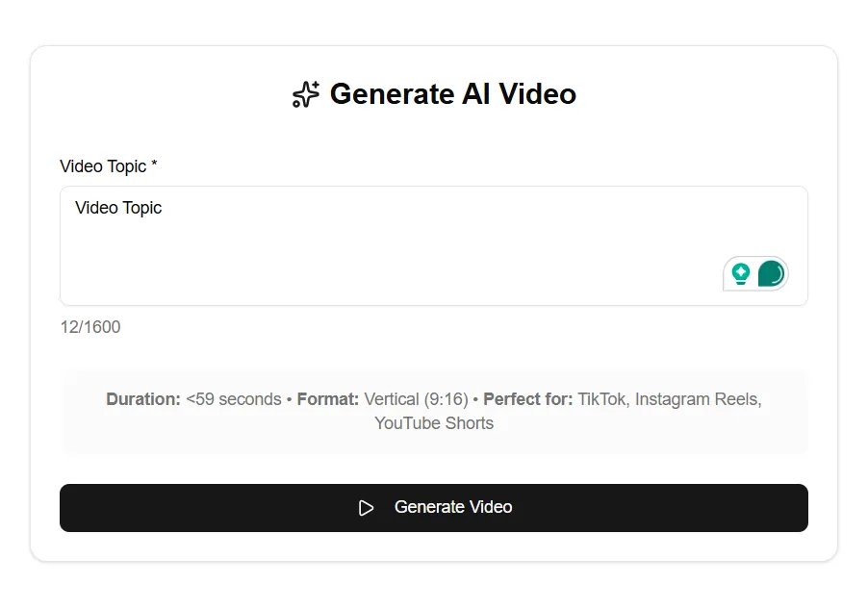Viewport: 868px width, 609px height.
Task: Click the 12/1600 character counter
Action: tap(89, 327)
